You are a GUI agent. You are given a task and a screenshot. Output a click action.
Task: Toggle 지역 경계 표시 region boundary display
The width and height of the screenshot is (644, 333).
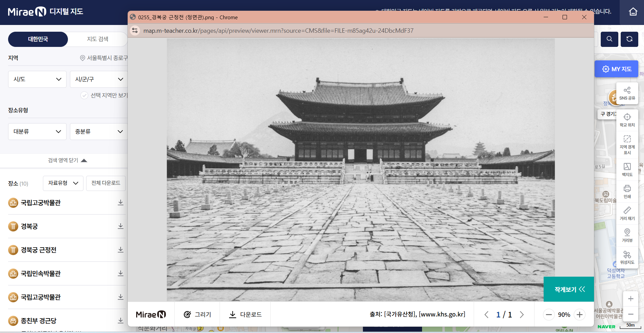[627, 144]
